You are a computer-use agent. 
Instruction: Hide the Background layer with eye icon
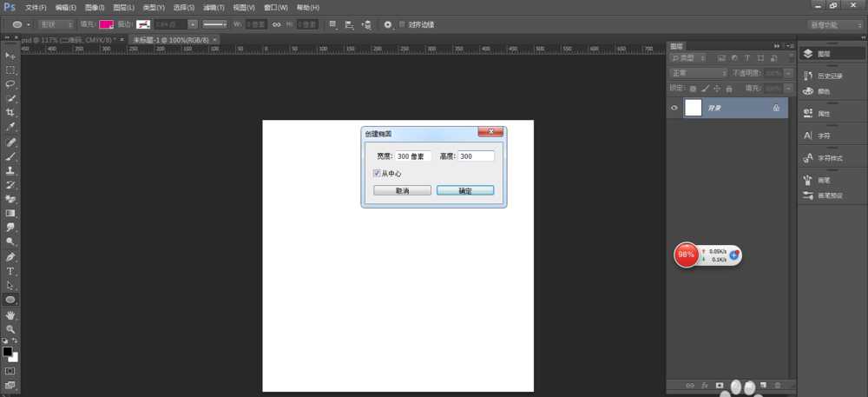(674, 108)
